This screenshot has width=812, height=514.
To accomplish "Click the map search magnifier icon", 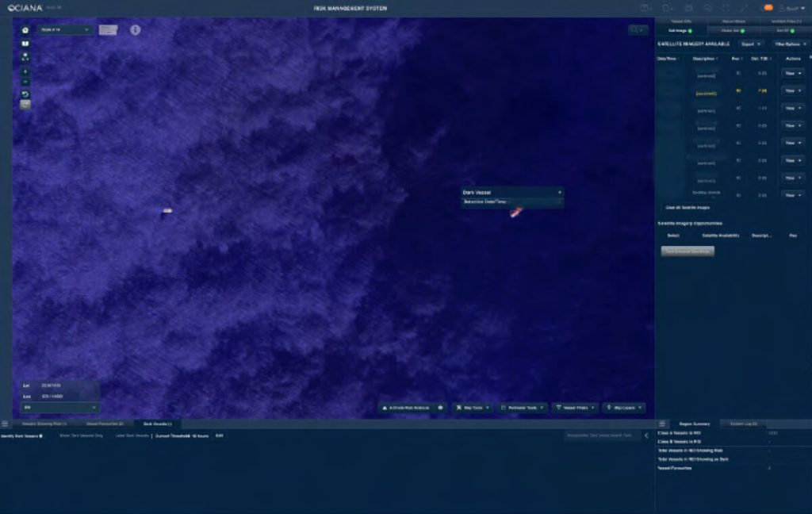I will click(636, 30).
